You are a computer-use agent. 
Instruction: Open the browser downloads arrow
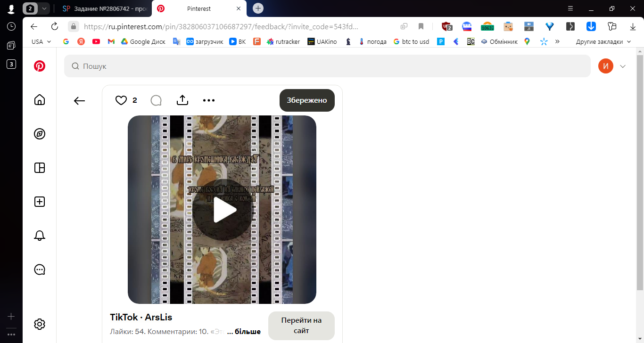(633, 26)
